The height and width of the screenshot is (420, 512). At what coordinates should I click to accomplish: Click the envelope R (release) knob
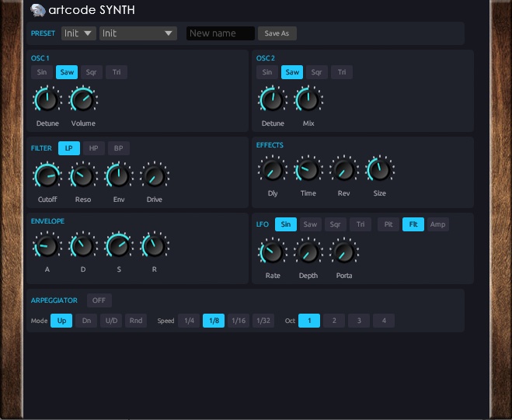pyautogui.click(x=155, y=246)
